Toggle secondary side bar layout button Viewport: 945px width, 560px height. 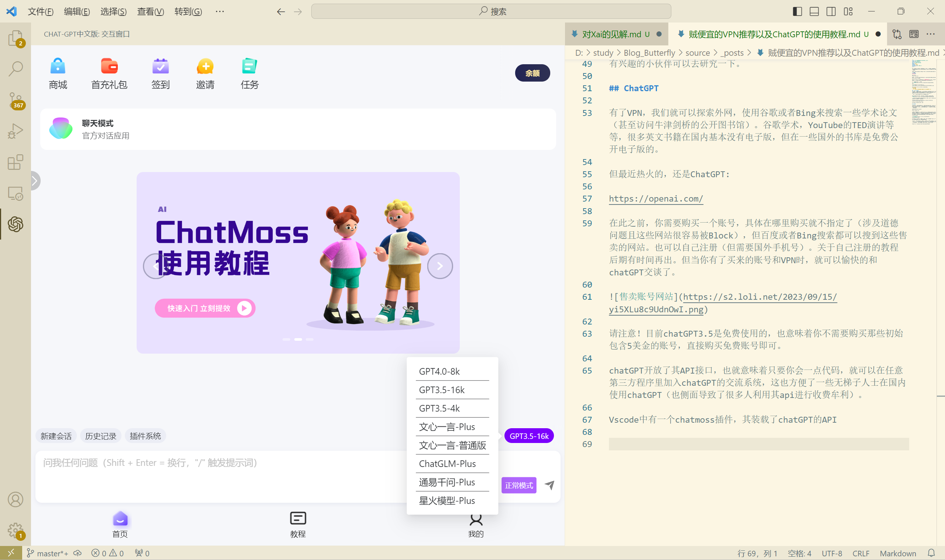click(831, 12)
